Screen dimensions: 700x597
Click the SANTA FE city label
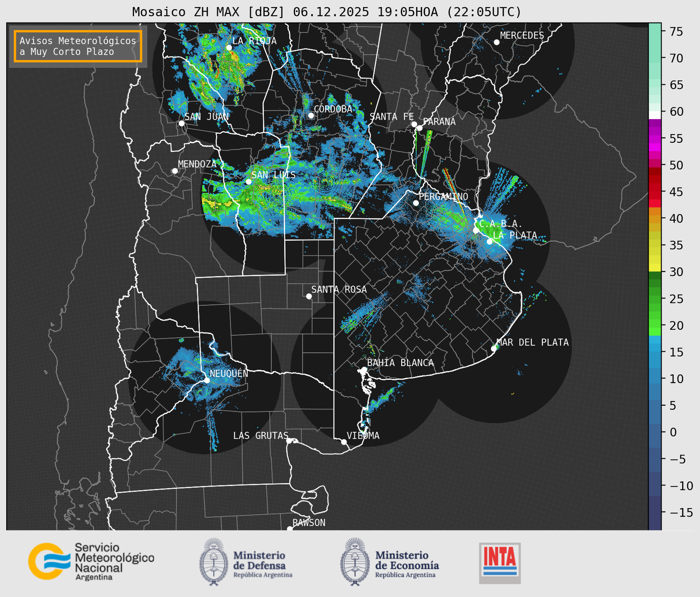tap(392, 117)
